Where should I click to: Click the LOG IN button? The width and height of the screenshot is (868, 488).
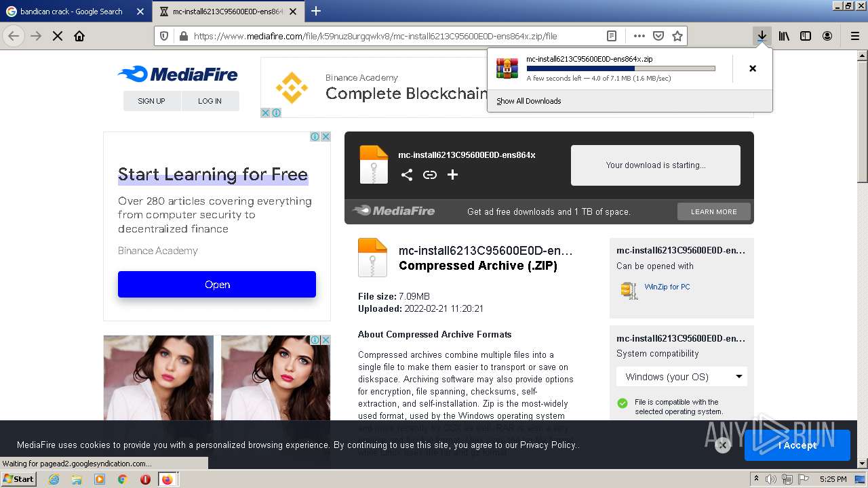pos(210,101)
